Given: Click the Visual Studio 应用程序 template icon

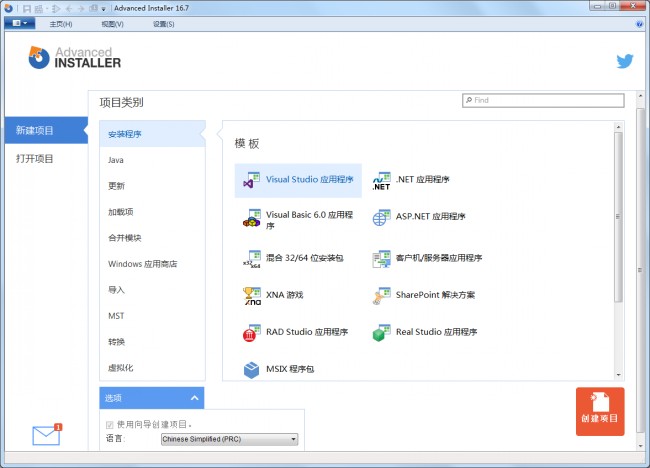Looking at the screenshot, I should [251, 180].
